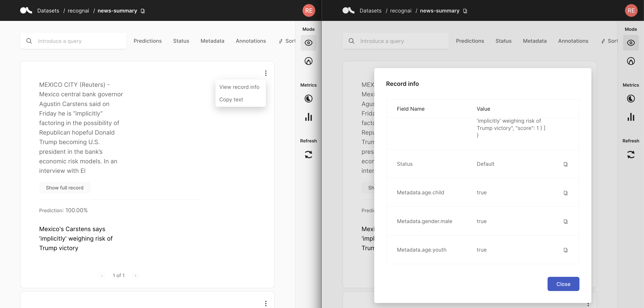Go to Datasets breadcrumb in right window
This screenshot has height=308, width=644.
pyautogui.click(x=371, y=10)
